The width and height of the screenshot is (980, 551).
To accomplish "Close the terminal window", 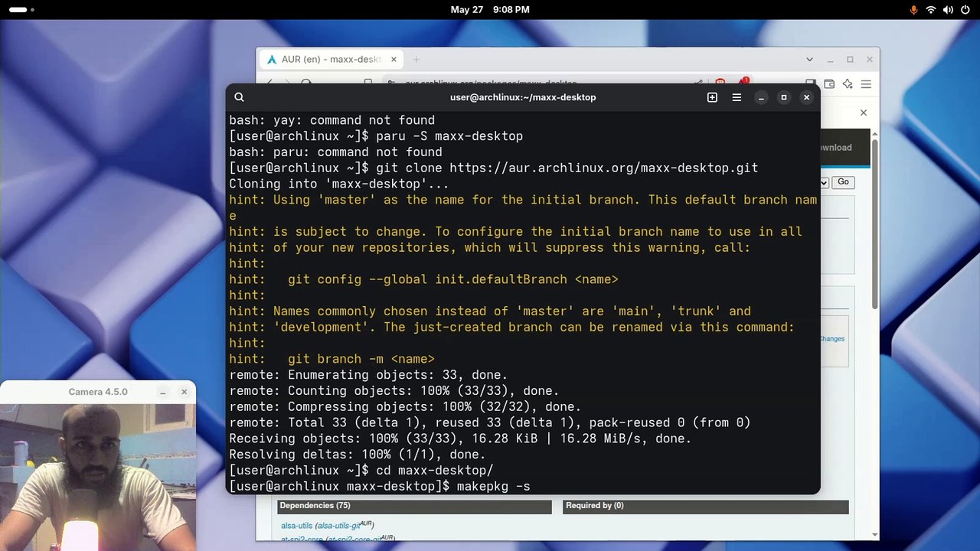I will pyautogui.click(x=806, y=97).
